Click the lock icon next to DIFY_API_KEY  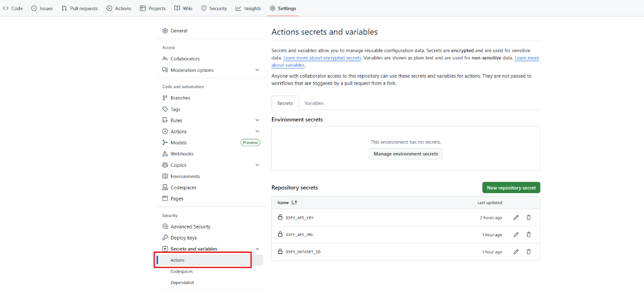coord(280,217)
